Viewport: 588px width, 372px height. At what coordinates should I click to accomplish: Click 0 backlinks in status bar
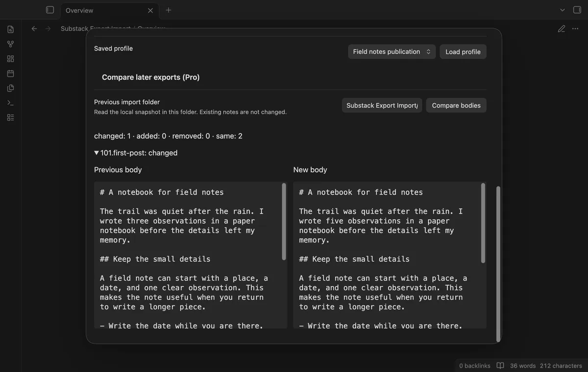[x=475, y=366]
